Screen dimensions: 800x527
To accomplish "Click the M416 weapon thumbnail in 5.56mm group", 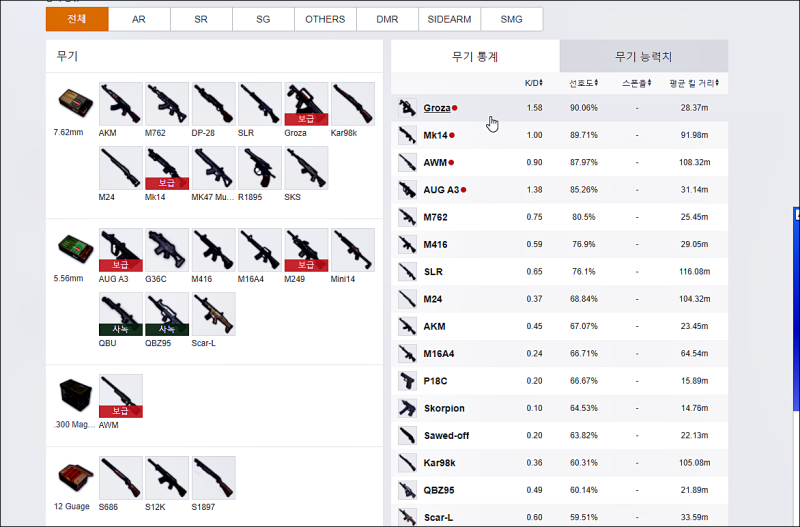I will tap(214, 249).
